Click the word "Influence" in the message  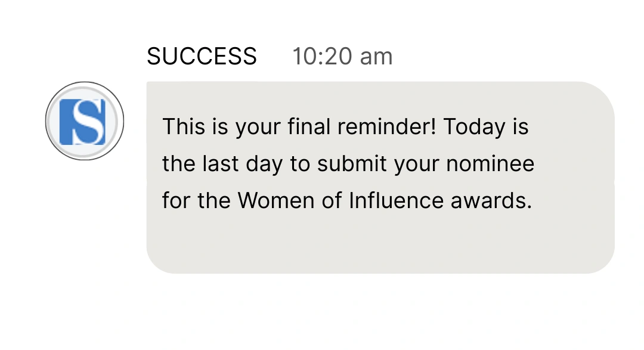396,201
